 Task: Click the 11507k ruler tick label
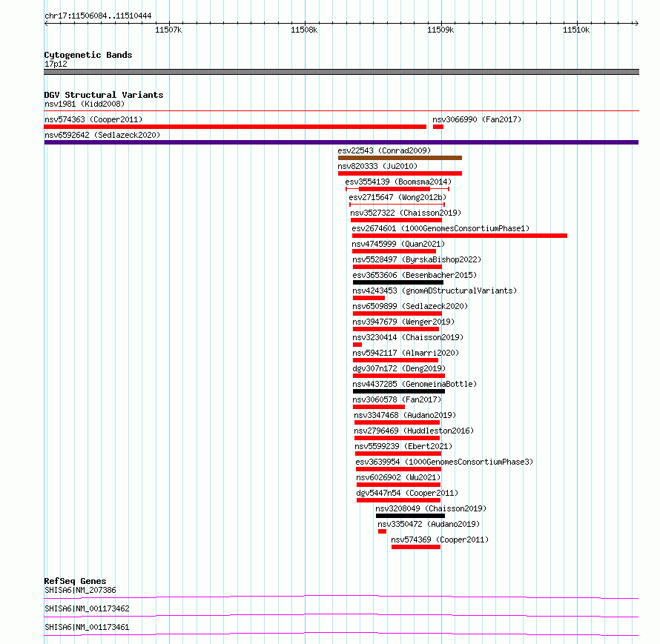click(168, 30)
